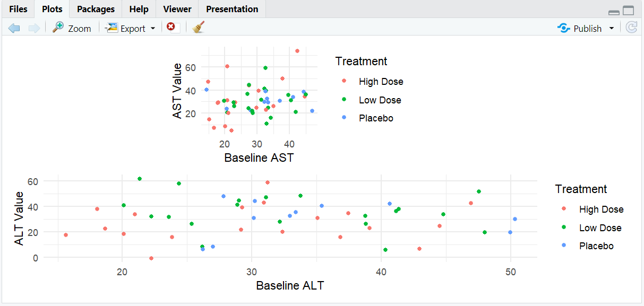The width and height of the screenshot is (644, 306).
Task: Remove current plot with red X icon
Action: coord(171,27)
